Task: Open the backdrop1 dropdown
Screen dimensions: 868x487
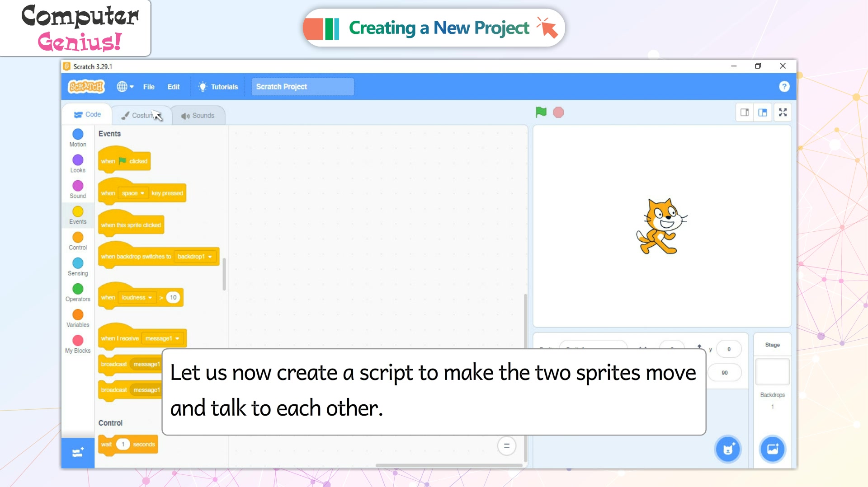Action: [x=195, y=257]
